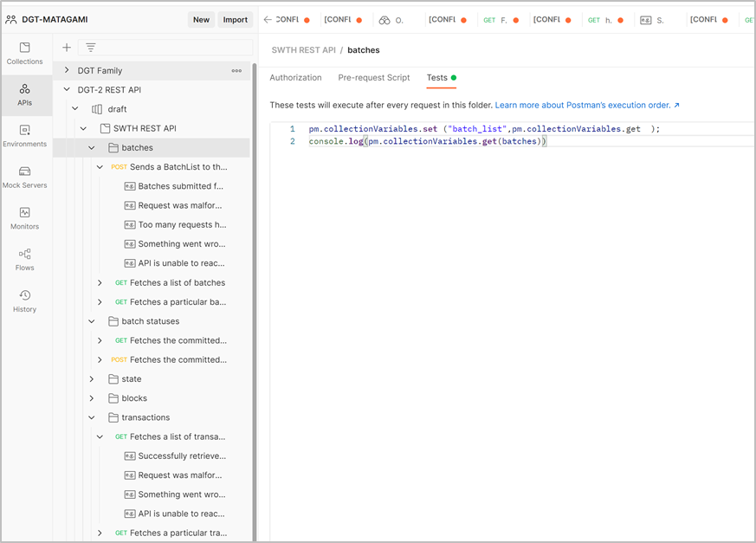
Task: Open the Collections sidebar section
Action: click(x=24, y=54)
